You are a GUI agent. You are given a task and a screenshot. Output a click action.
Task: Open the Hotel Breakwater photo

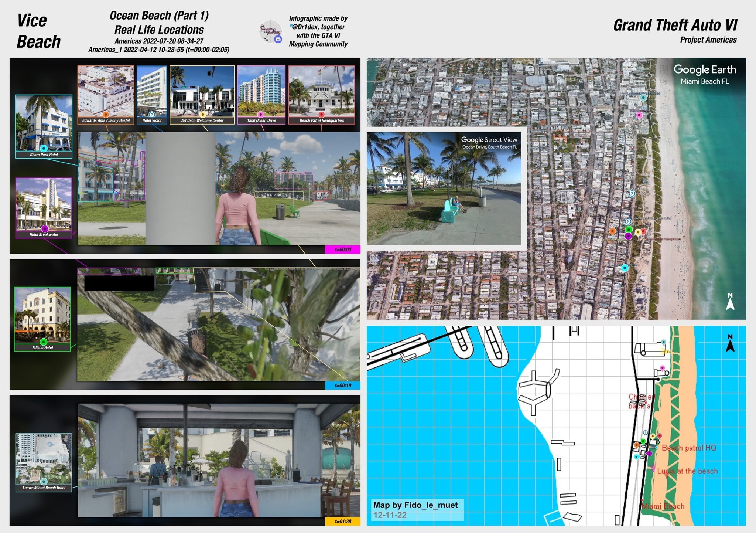[44, 204]
